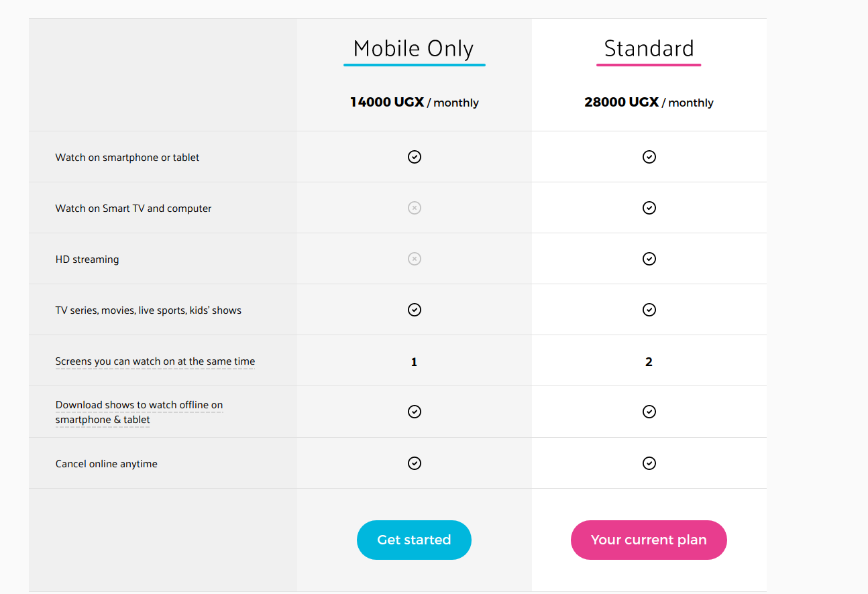868x594 pixels.
Task: Click Standard checkmark for TV series, movies row
Action: point(649,310)
